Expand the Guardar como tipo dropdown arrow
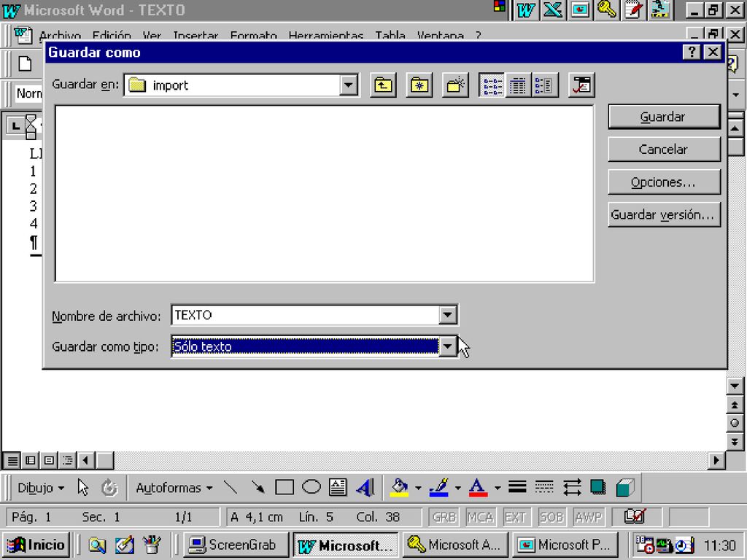This screenshot has height=560, width=747. (447, 346)
